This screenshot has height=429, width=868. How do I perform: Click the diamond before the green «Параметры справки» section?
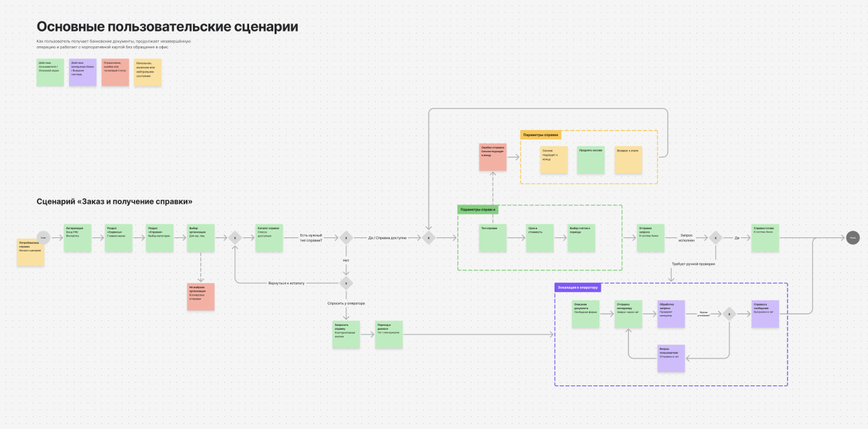429,237
